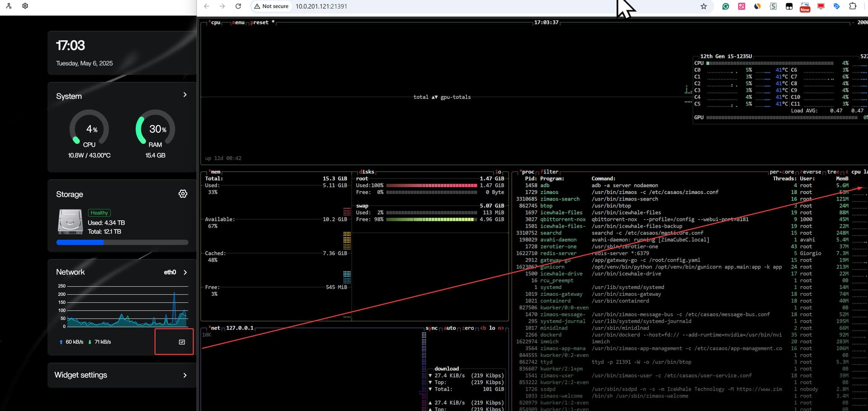Screen dimensions: 868x411
Task: Click the CPU usage gauge
Action: [89, 129]
